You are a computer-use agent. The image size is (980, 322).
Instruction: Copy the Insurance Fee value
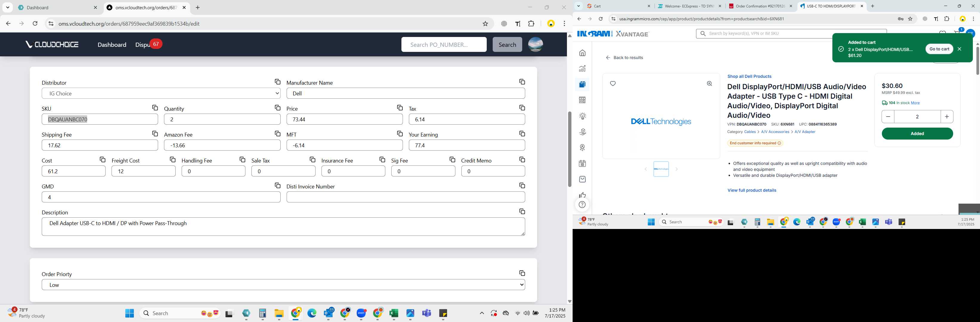coord(382,159)
